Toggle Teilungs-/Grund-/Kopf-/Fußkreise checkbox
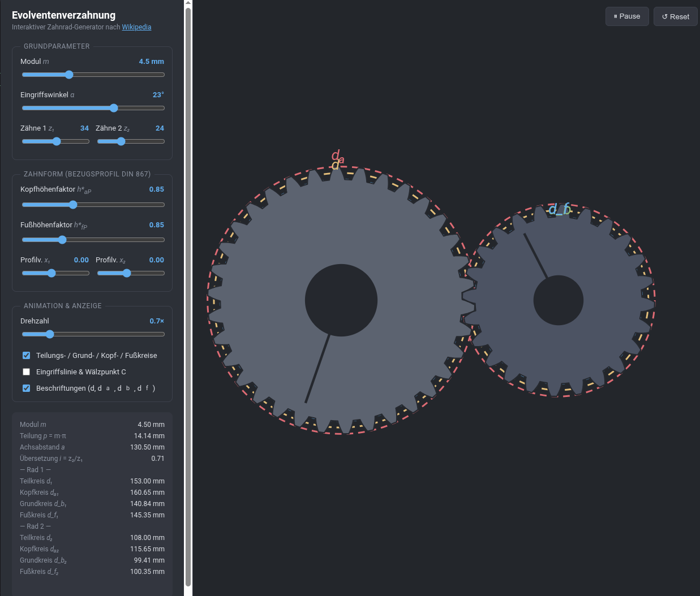Screen dimensions: 700x596 26,355
